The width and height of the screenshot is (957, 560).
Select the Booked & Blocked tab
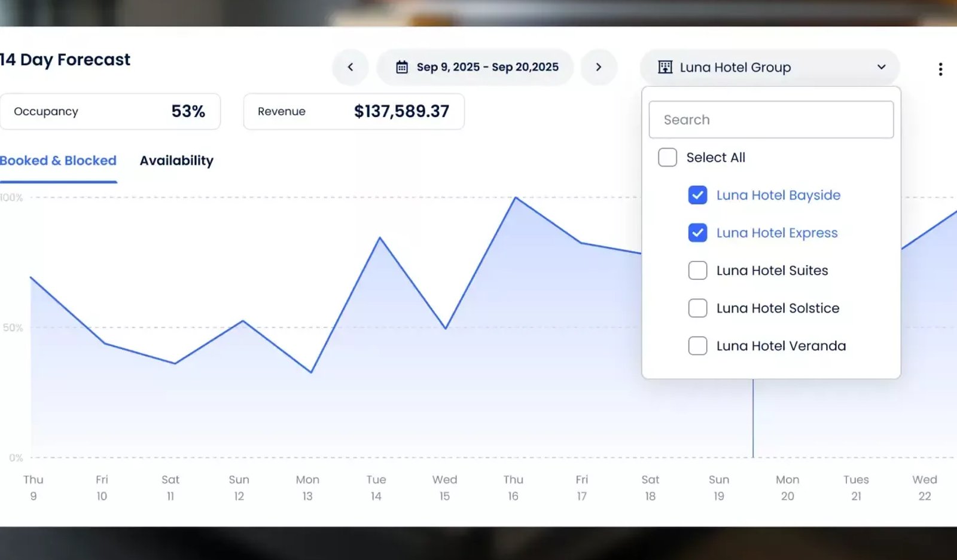58,160
